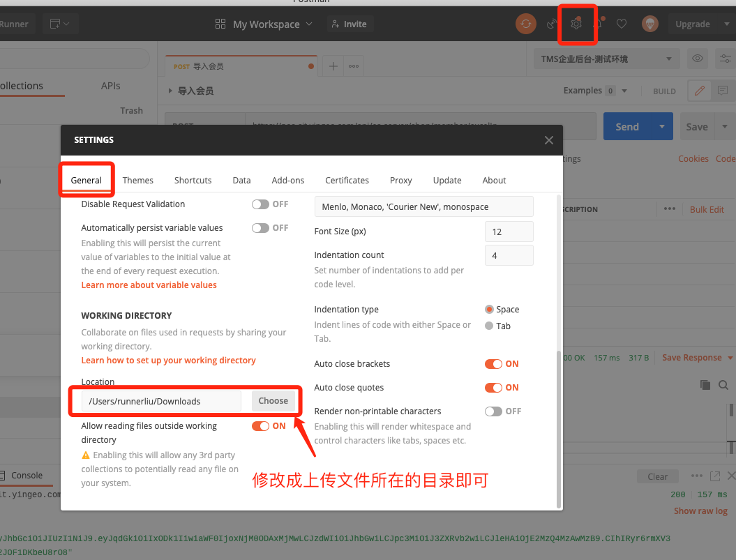Image resolution: width=736 pixels, height=560 pixels.
Task: Open the tab options ellipsis
Action: [x=354, y=66]
